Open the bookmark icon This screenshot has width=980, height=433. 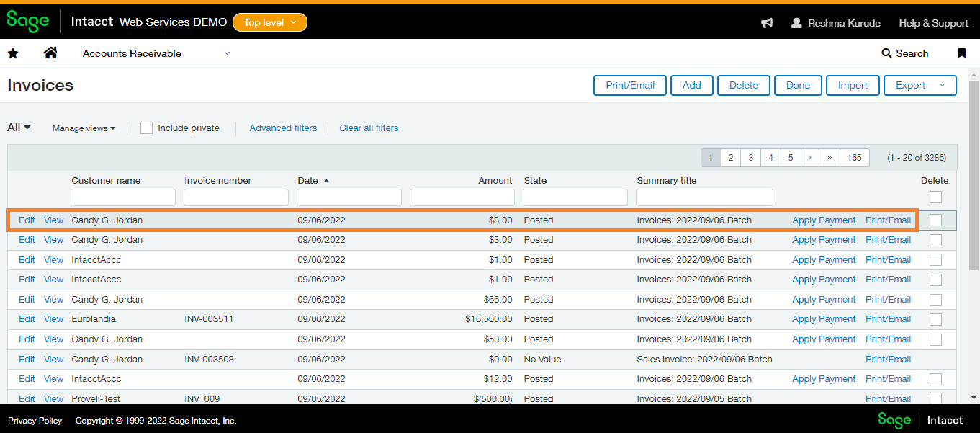961,53
